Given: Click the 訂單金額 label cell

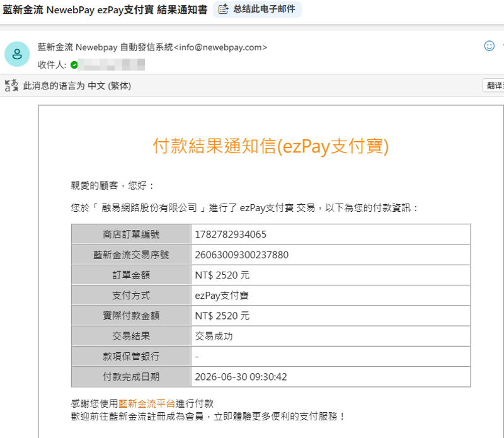Looking at the screenshot, I should pyautogui.click(x=131, y=275).
